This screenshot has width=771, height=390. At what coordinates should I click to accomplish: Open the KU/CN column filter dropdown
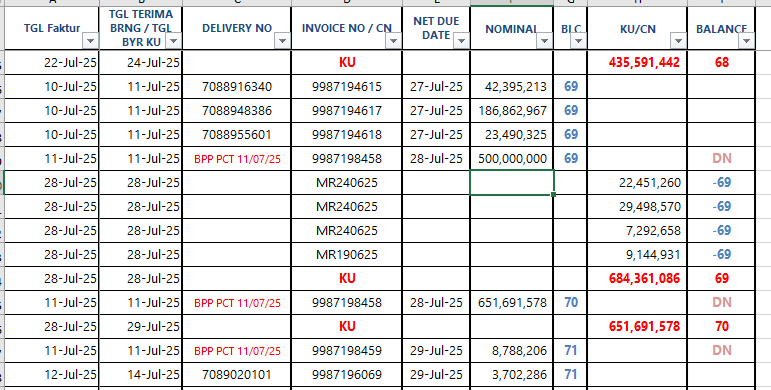pyautogui.click(x=678, y=41)
